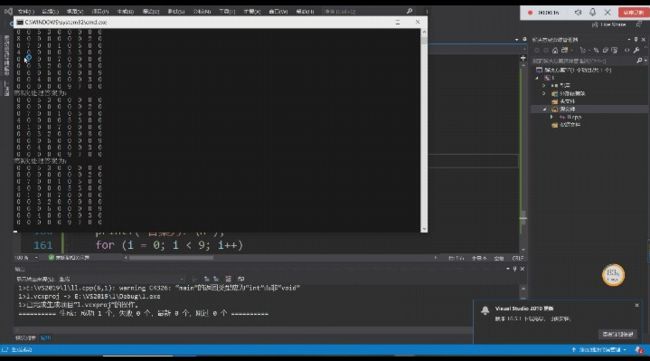
Task: Open the 帮助 help menu
Action: point(305,11)
